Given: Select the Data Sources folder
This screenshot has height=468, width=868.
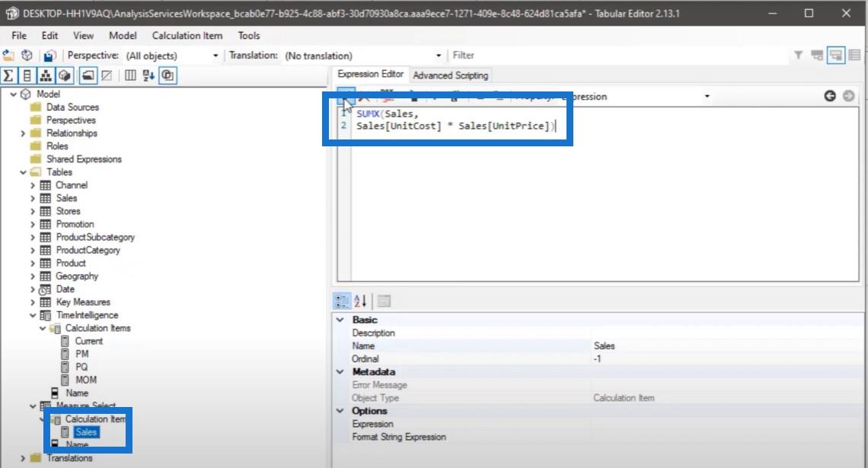Looking at the screenshot, I should 72,107.
